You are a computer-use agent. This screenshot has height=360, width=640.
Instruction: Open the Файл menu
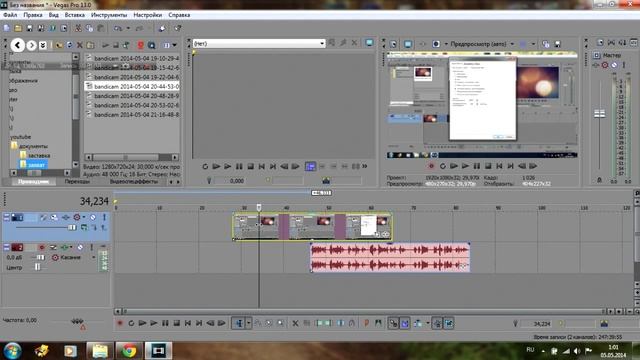[x=10, y=15]
